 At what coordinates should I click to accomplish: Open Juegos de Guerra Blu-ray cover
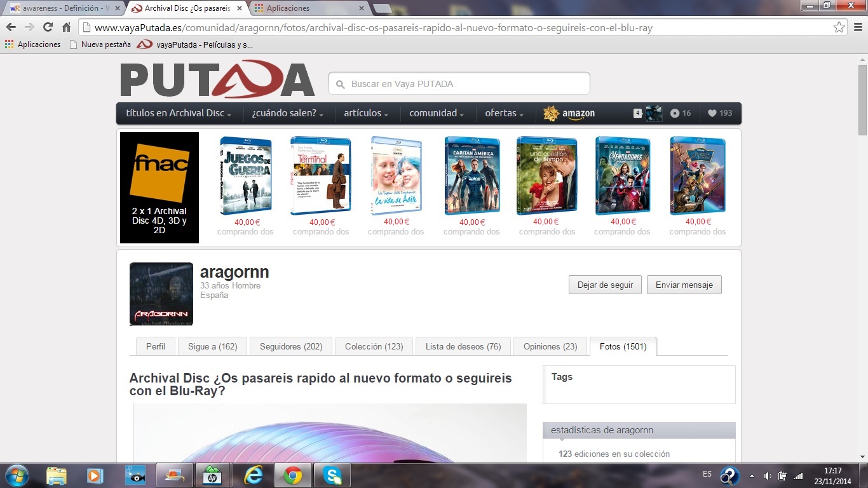(x=245, y=176)
